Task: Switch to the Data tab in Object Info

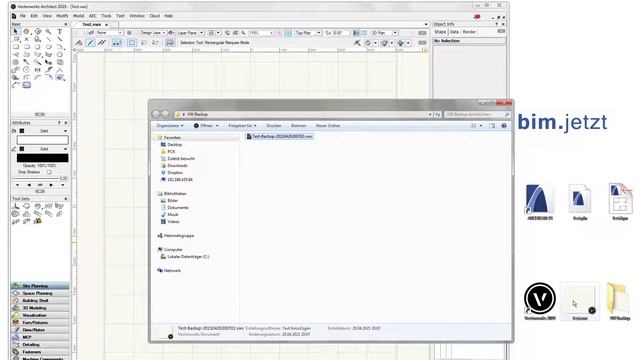Action: pyautogui.click(x=454, y=32)
